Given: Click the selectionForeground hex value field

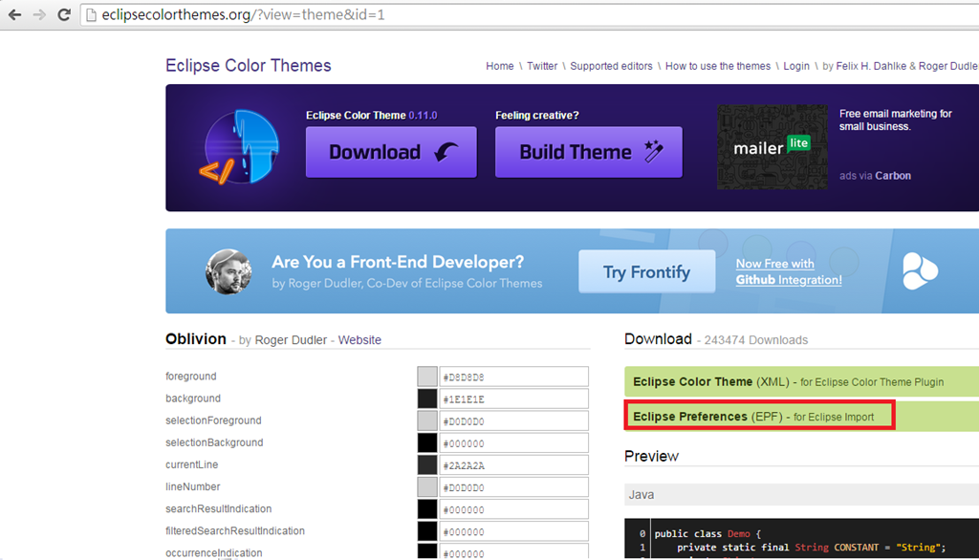Looking at the screenshot, I should (513, 420).
